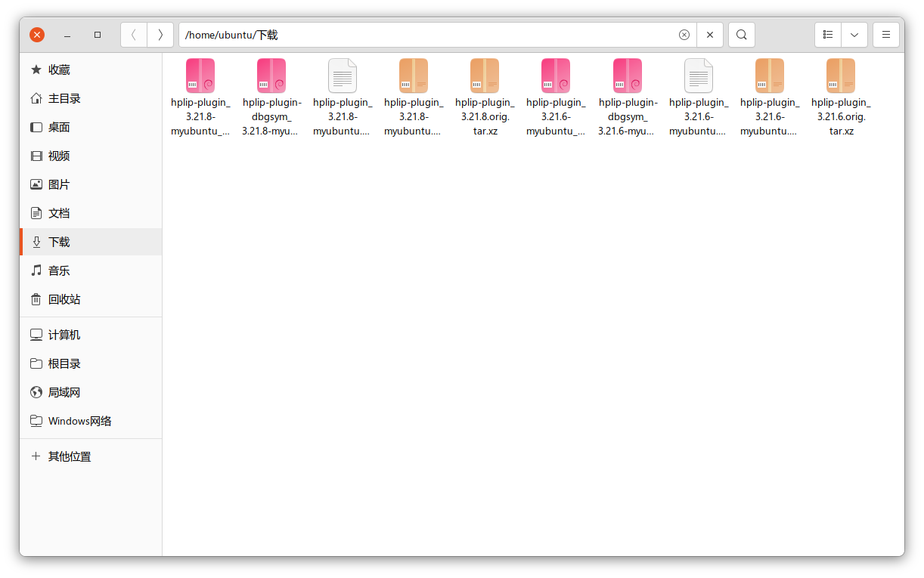Select hplip-plugin_3.21.8.orig.tar.xz archive
Screen dimensions: 924x578
click(x=485, y=97)
